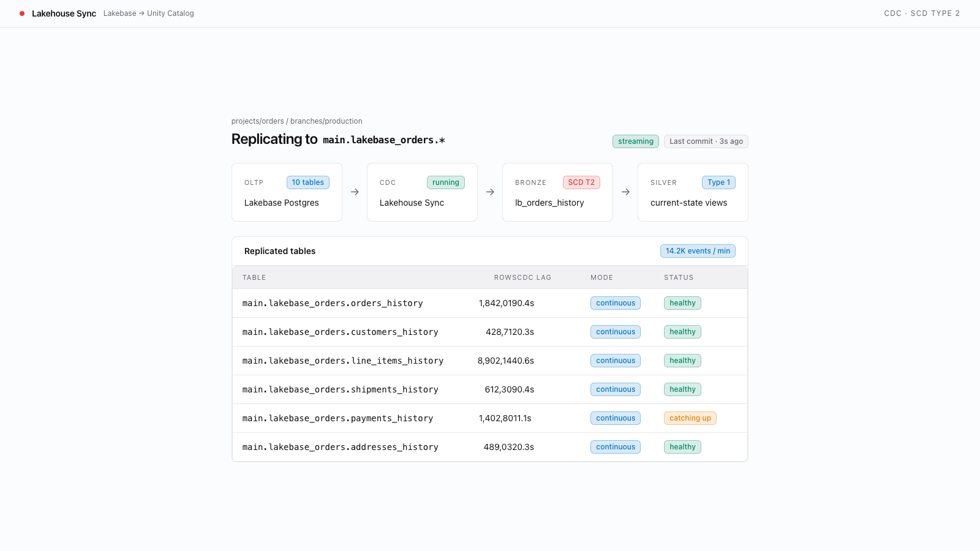Click the arrow between CDC and Bronze cards
The image size is (980, 551).
490,192
